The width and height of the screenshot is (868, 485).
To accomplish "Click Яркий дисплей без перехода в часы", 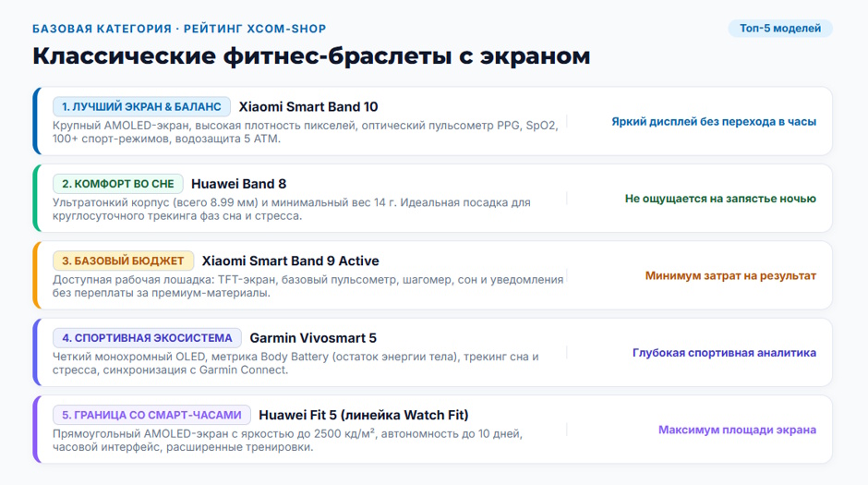I will [714, 122].
